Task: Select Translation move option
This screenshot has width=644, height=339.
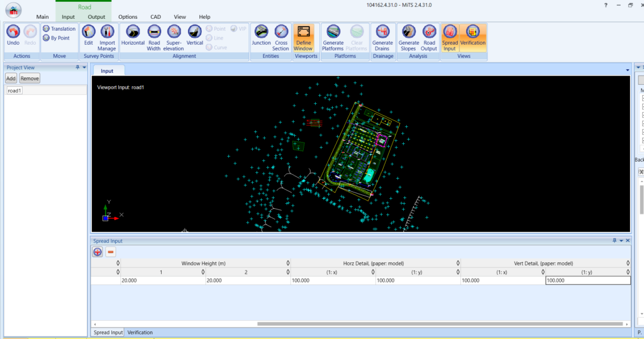Action: [59, 29]
